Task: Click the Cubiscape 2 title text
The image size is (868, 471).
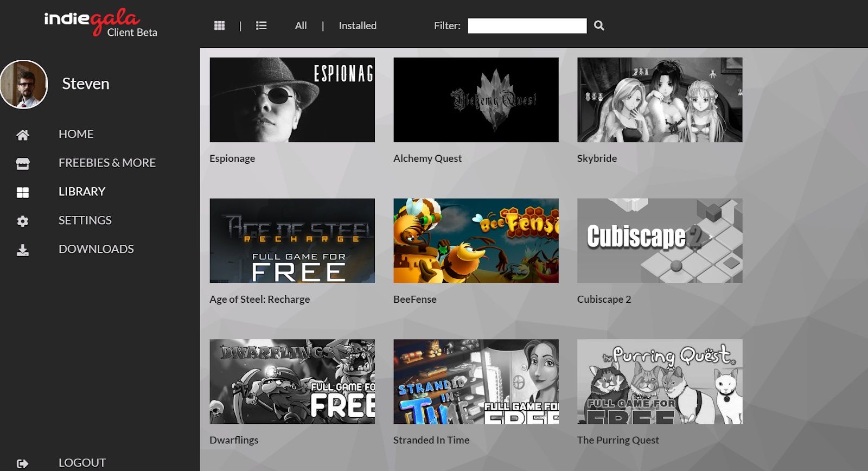Action: (x=604, y=300)
